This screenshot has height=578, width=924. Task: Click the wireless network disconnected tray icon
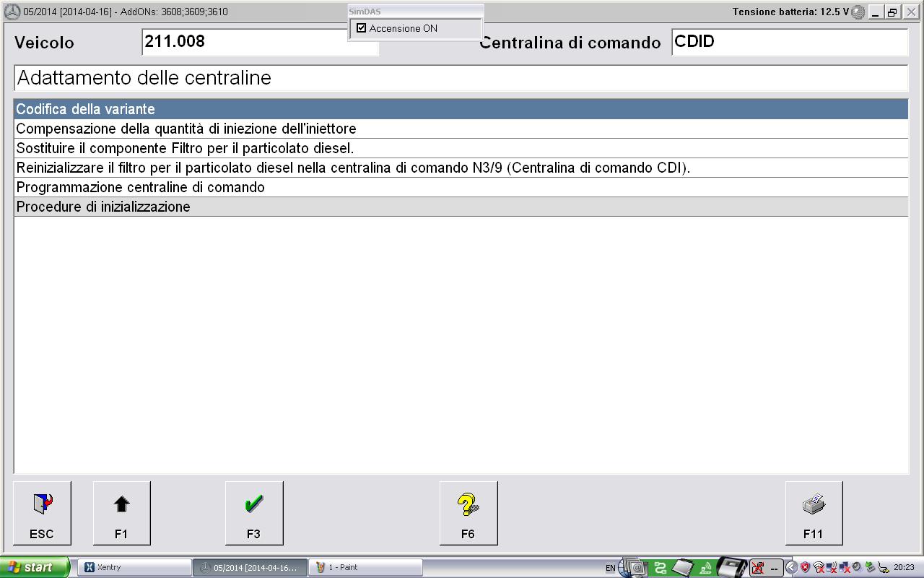click(819, 568)
